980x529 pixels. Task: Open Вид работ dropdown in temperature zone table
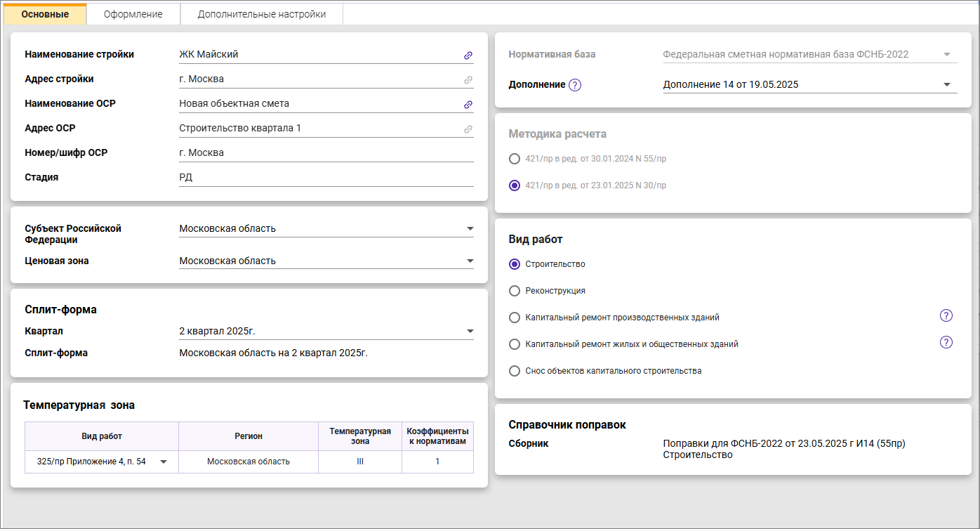pyautogui.click(x=163, y=462)
